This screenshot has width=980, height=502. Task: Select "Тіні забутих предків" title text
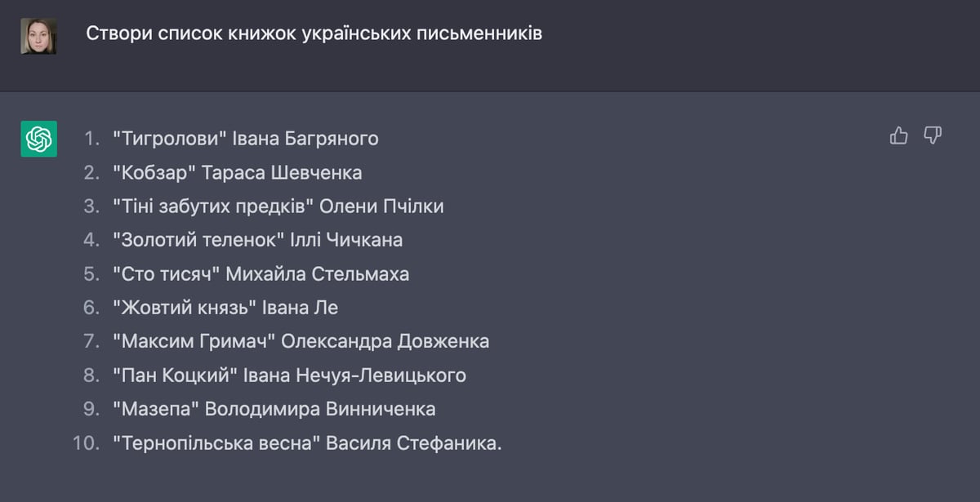214,207
